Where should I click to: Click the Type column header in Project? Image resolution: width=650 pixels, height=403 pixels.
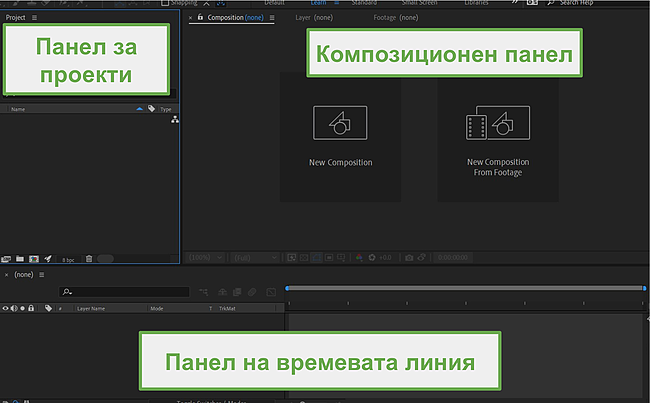tap(166, 109)
